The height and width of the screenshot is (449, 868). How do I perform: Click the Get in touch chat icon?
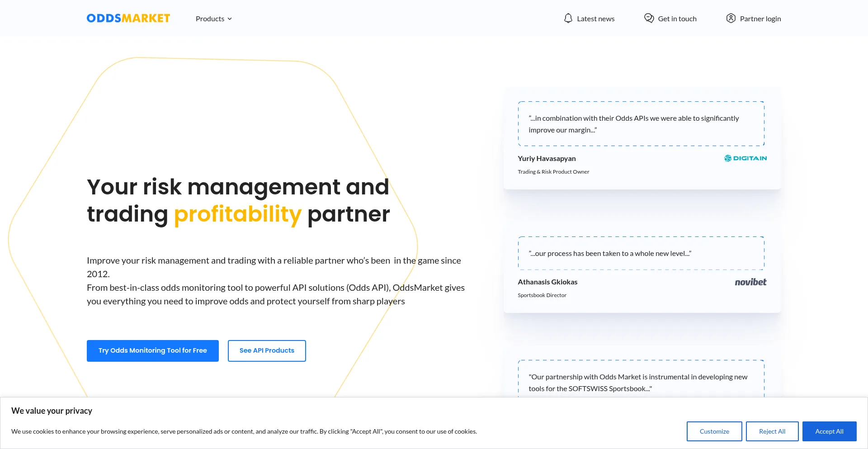tap(649, 19)
